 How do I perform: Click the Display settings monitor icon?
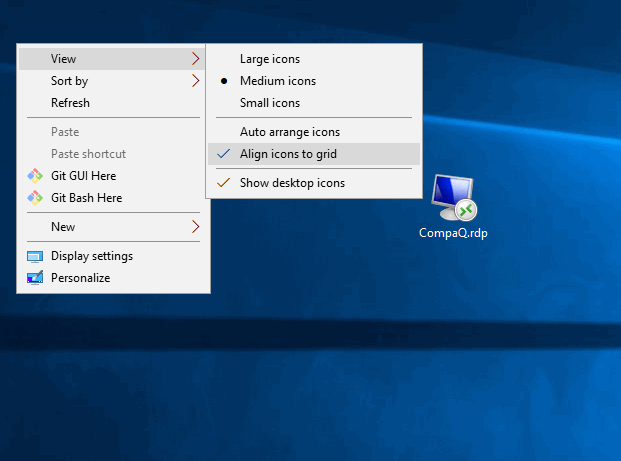[35, 256]
